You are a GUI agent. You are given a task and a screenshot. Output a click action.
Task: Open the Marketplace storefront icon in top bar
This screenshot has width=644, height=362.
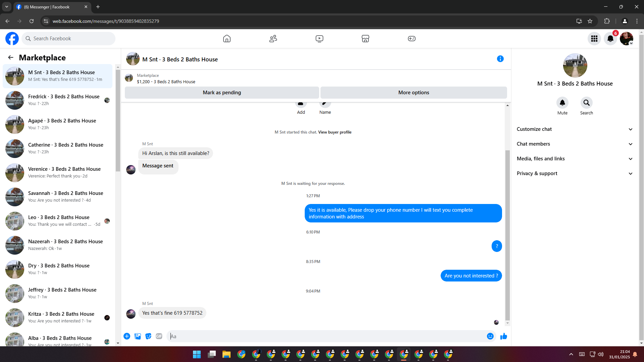click(365, 39)
